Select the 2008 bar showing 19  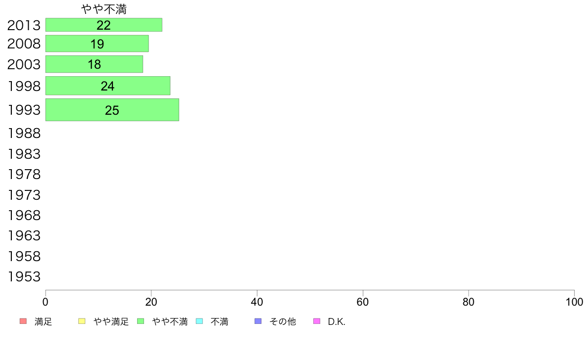pyautogui.click(x=97, y=44)
